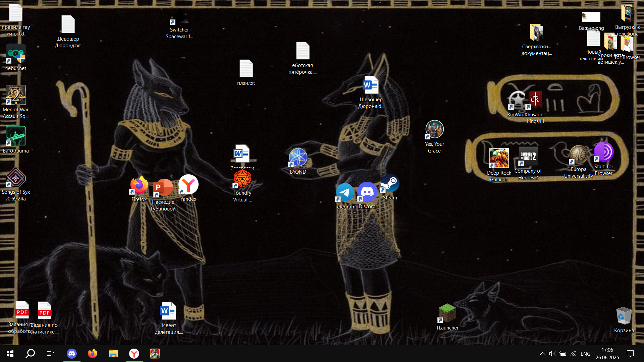Open the Telegram desktop shortcut
The width and height of the screenshot is (644, 362).
345,193
